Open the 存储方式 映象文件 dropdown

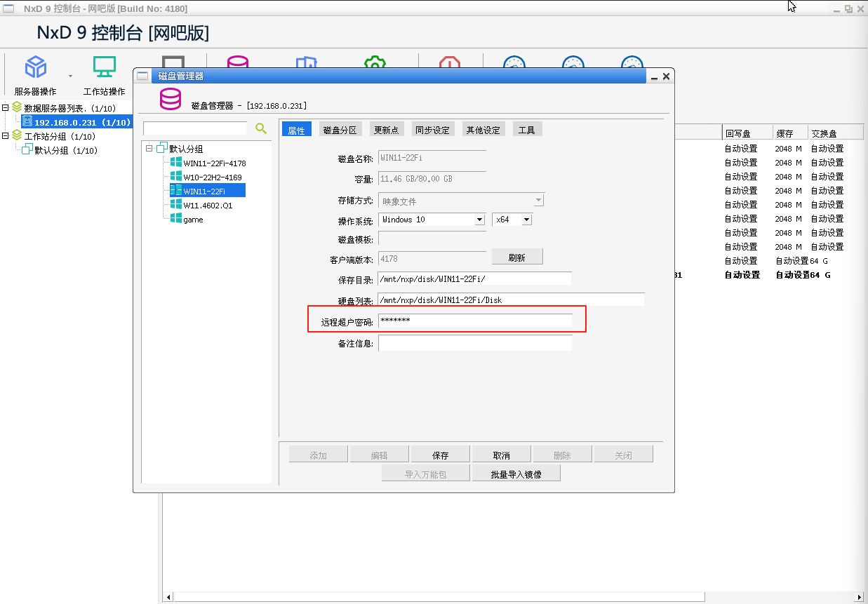(x=538, y=200)
